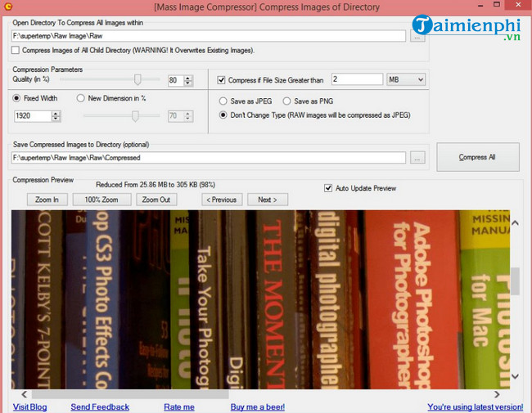Click Zoom In on the preview

coord(47,200)
